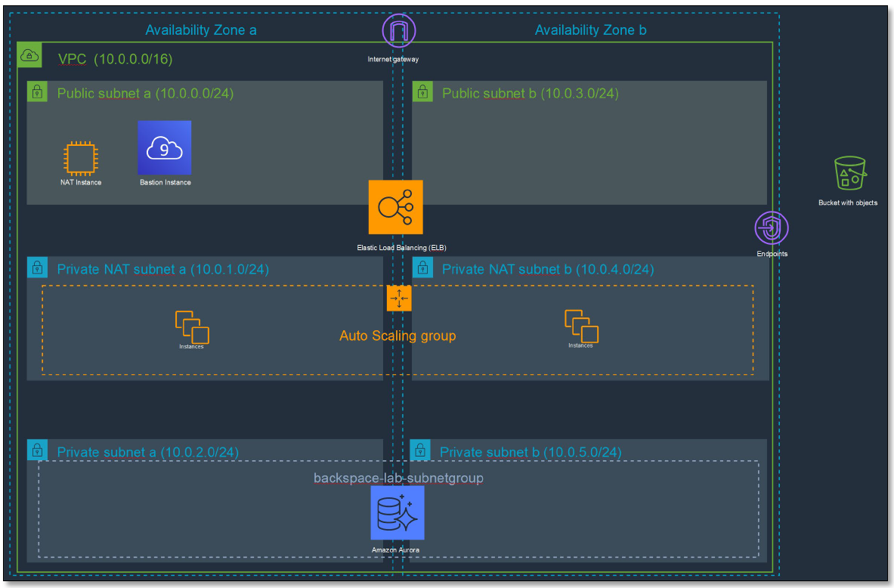Click the Elastic Load Balancing (ELB) caption
This screenshot has width=894, height=588.
[401, 247]
